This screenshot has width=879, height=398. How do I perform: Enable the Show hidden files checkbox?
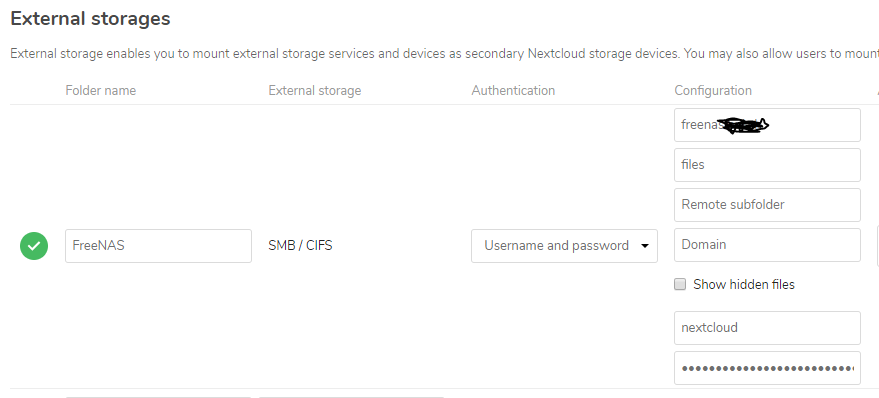tap(680, 284)
